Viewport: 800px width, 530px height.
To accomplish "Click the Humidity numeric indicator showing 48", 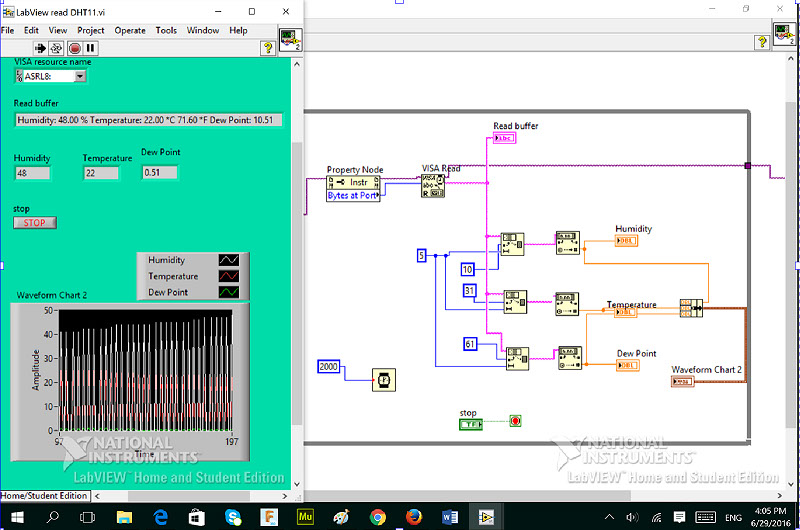I will 32,173.
